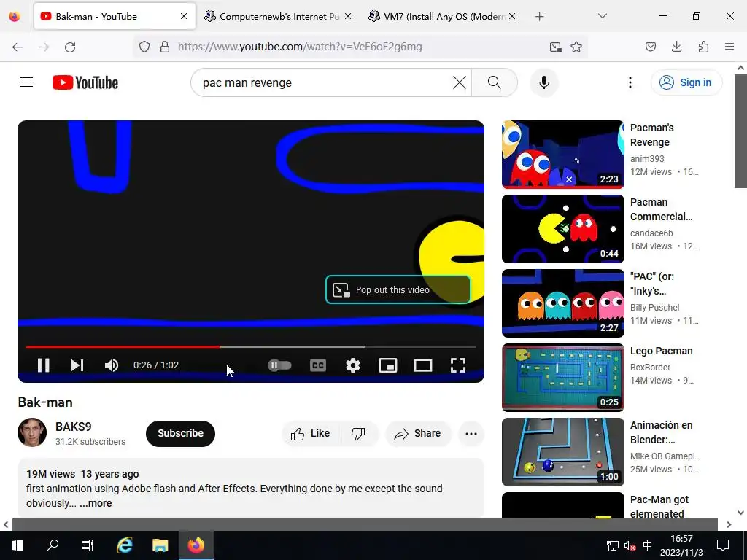Open BAKS9 channel name link
This screenshot has height=560, width=747.
(x=74, y=427)
